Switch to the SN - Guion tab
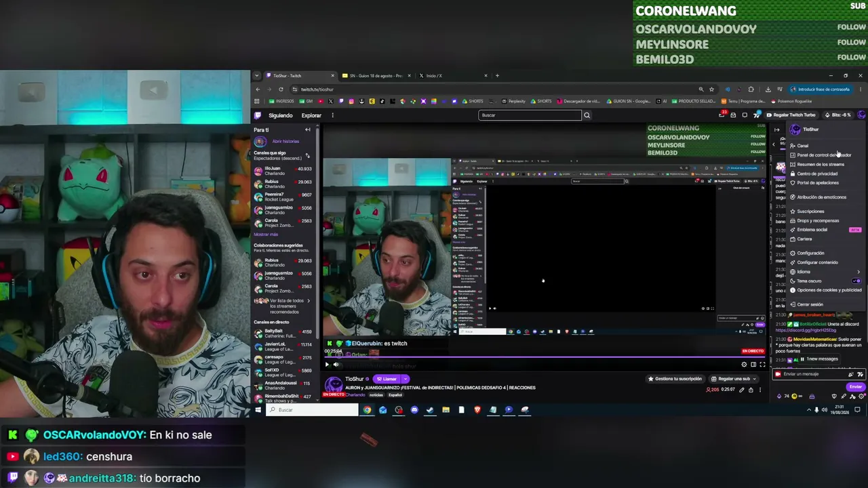The width and height of the screenshot is (868, 488). [x=377, y=75]
